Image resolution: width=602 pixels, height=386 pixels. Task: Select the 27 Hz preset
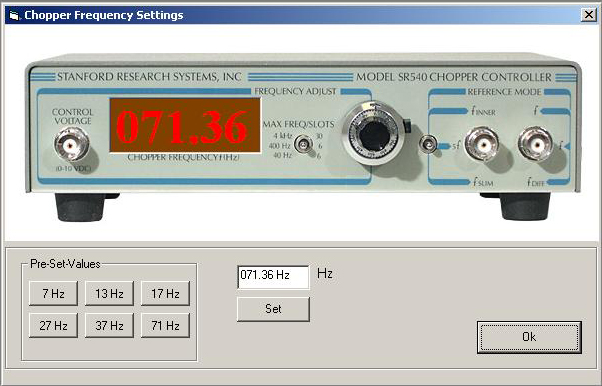[x=53, y=325]
